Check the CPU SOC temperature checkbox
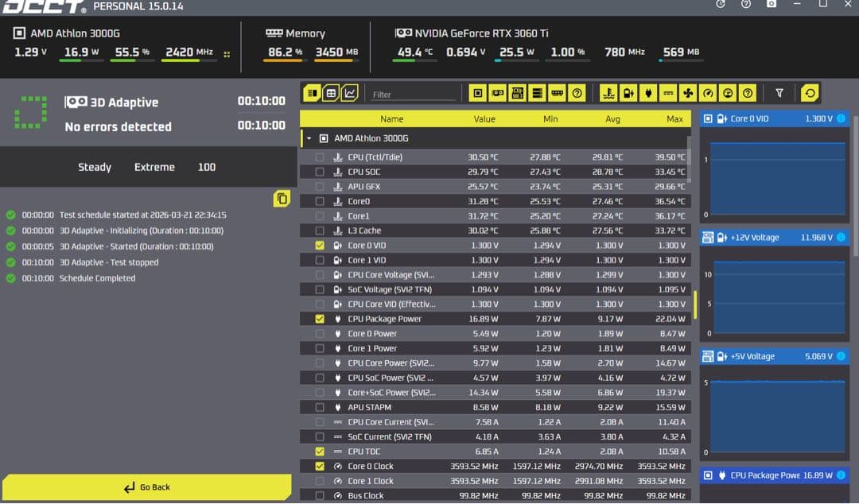The width and height of the screenshot is (859, 504). tap(320, 172)
